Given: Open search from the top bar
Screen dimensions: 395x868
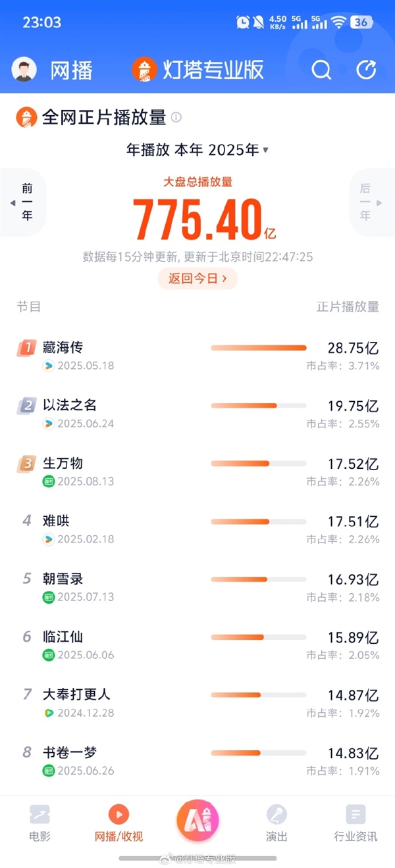Looking at the screenshot, I should pyautogui.click(x=321, y=70).
